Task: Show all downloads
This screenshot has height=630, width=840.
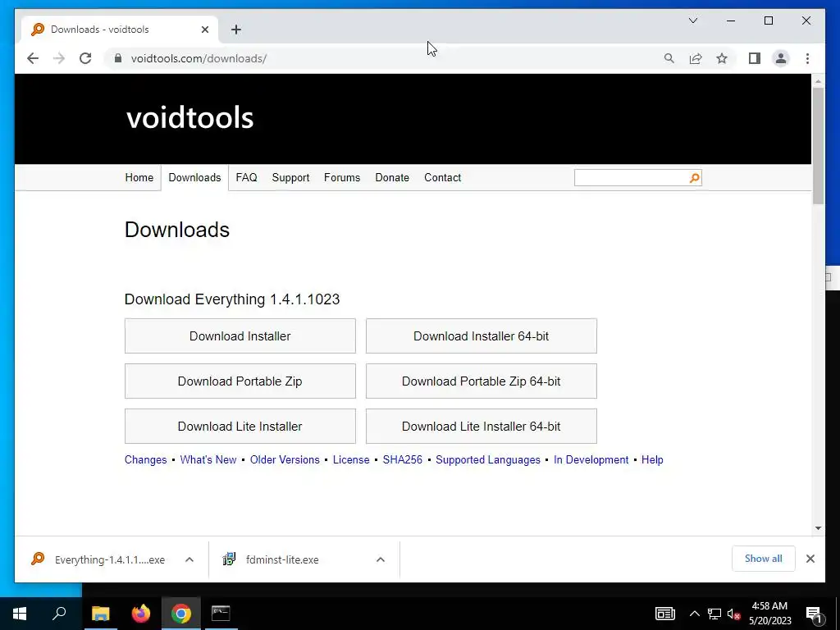Action: point(764,559)
